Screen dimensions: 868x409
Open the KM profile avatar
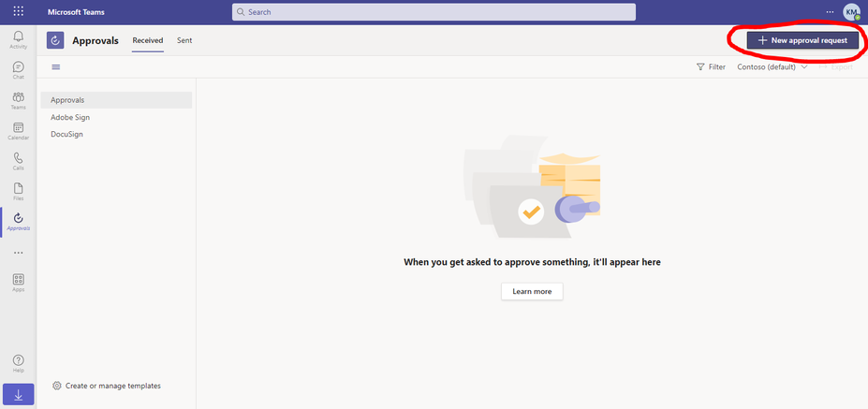[851, 12]
